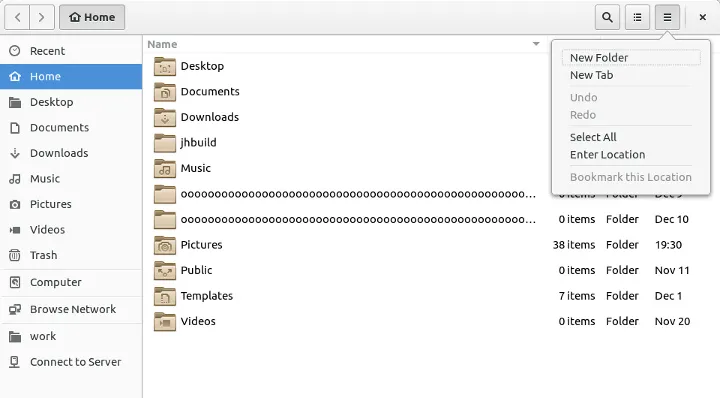Click the 'Dec 1' modified date
Screen dimensions: 720x398
(x=669, y=296)
